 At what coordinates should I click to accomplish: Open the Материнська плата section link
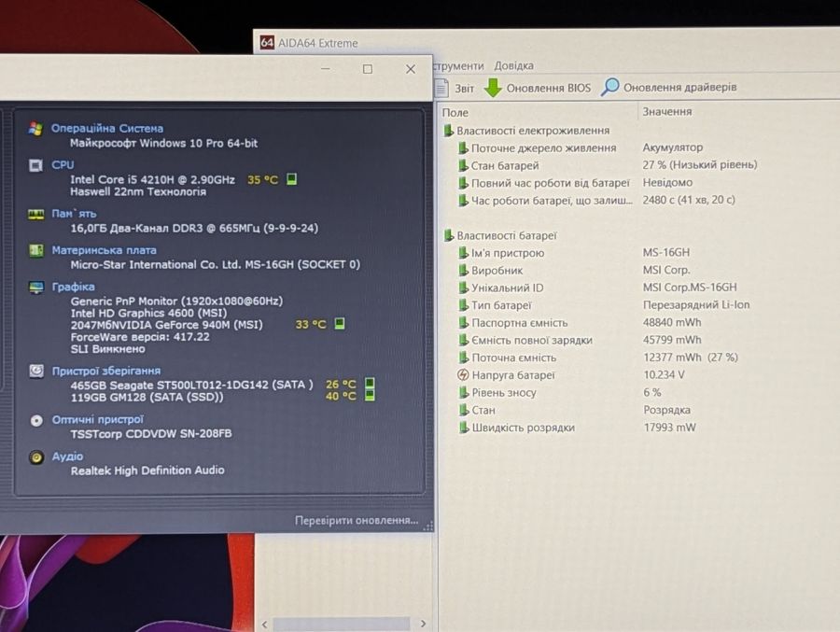point(104,250)
